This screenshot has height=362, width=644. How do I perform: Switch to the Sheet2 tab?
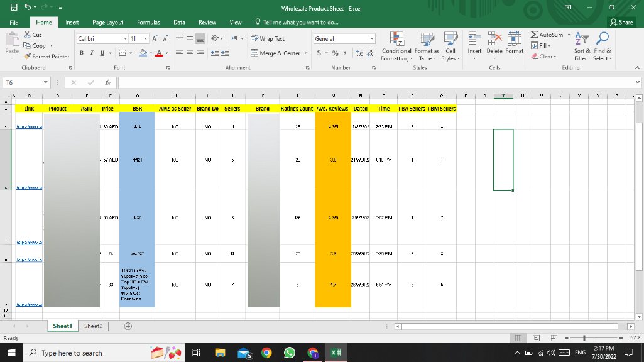click(93, 326)
